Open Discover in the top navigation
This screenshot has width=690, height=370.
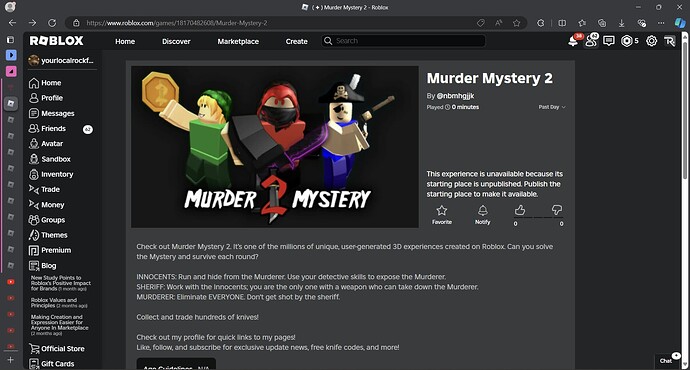(x=176, y=41)
